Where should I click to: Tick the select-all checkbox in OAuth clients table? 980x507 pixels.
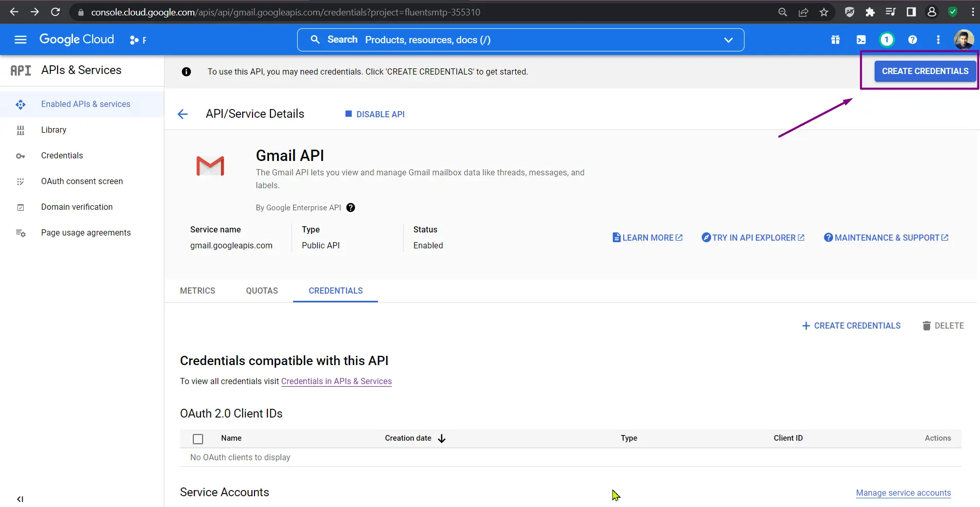[x=198, y=439]
